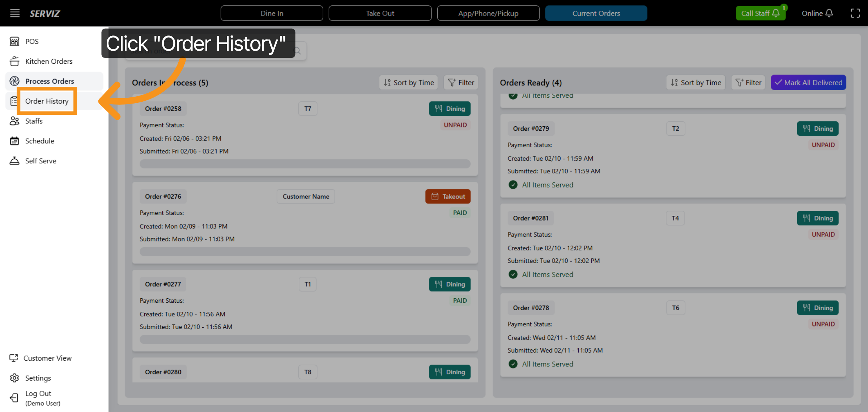The height and width of the screenshot is (412, 868).
Task: Click the Mark All Delivered button
Action: tap(808, 82)
